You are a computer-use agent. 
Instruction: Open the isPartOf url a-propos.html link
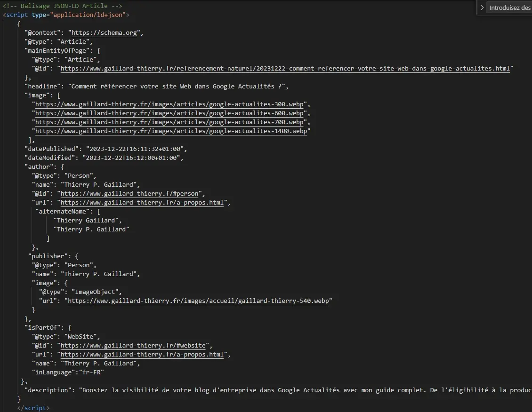click(142, 355)
